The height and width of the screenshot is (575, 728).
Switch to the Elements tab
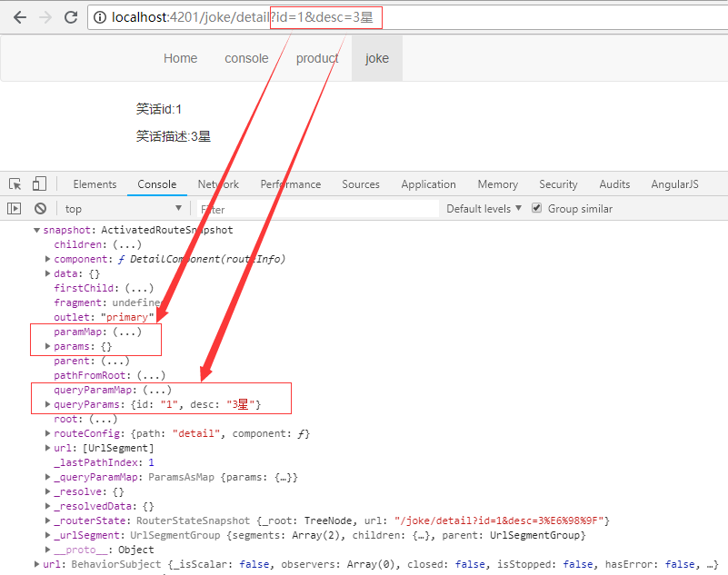tap(95, 184)
